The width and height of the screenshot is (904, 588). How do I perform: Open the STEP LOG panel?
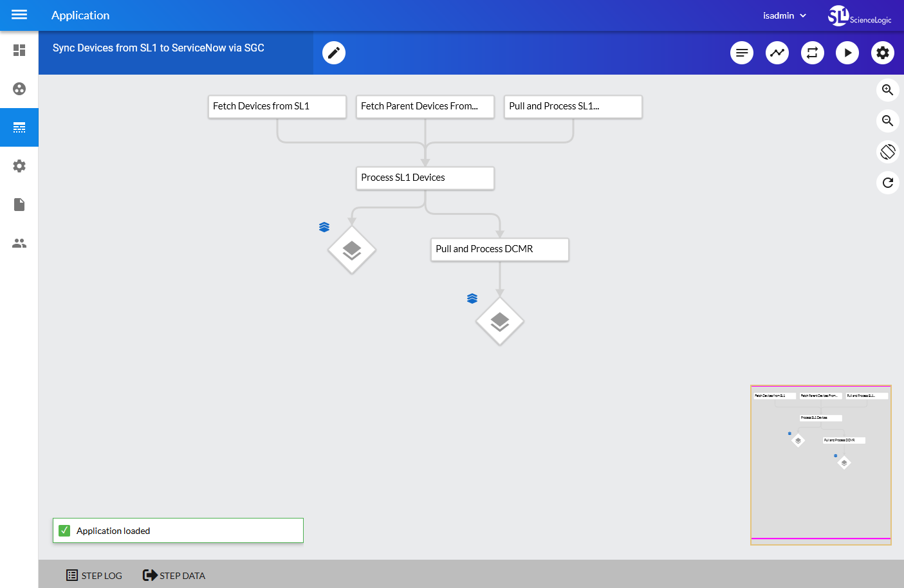(x=94, y=575)
